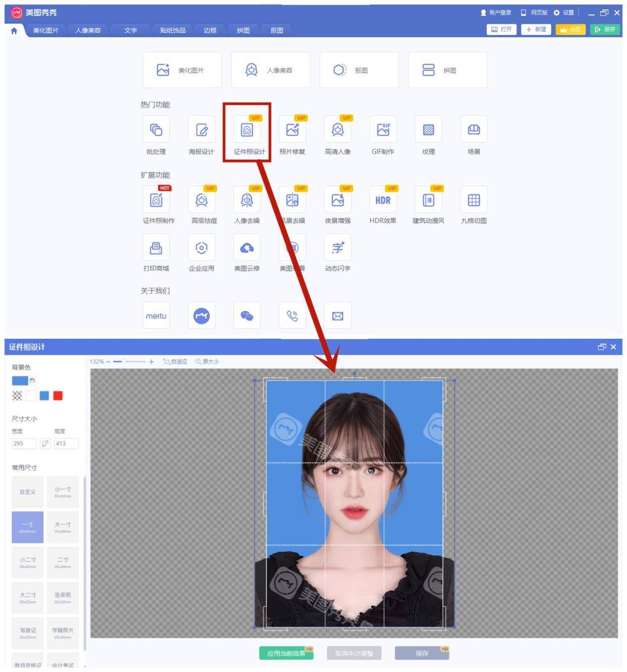
Task: Open the 海报设计 poster design tool
Action: coord(201,130)
